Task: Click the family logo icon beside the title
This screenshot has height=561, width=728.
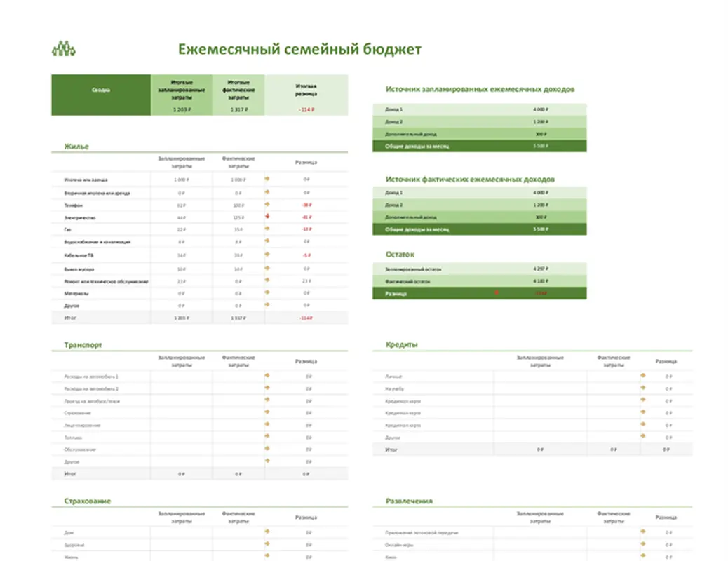Action: tap(64, 49)
